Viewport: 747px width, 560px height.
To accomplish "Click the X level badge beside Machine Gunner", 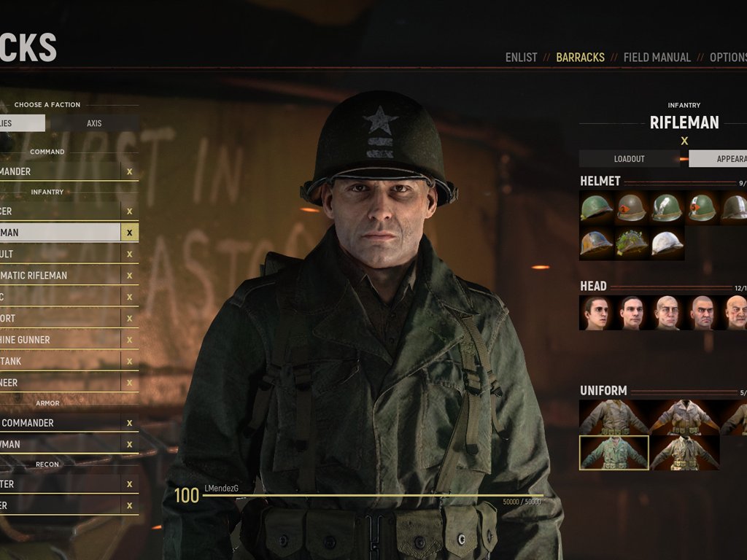I will [x=129, y=340].
